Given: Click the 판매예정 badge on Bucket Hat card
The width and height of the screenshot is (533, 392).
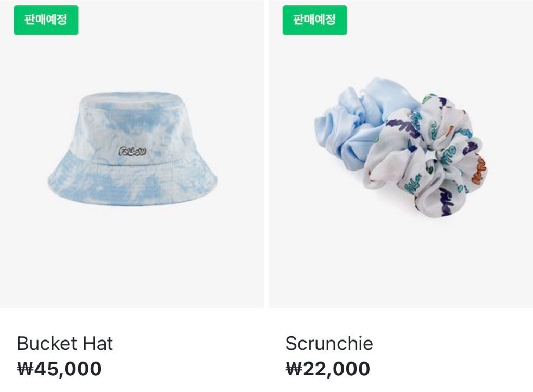Looking at the screenshot, I should [46, 20].
